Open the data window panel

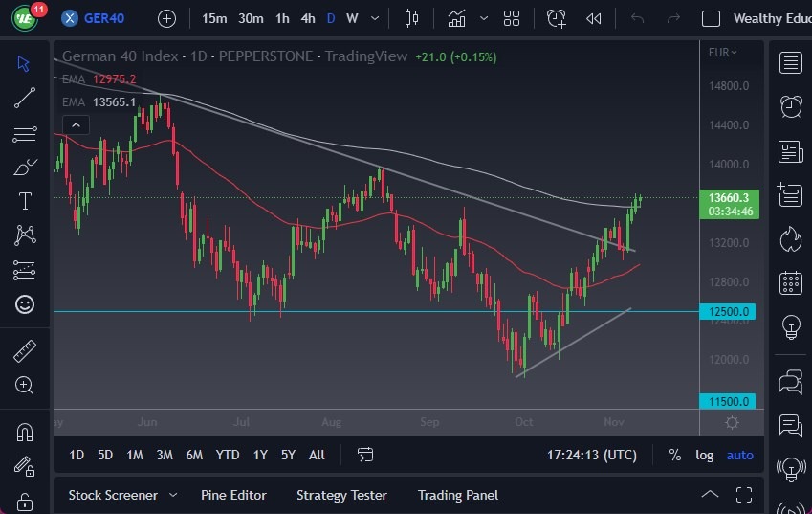pyautogui.click(x=790, y=195)
